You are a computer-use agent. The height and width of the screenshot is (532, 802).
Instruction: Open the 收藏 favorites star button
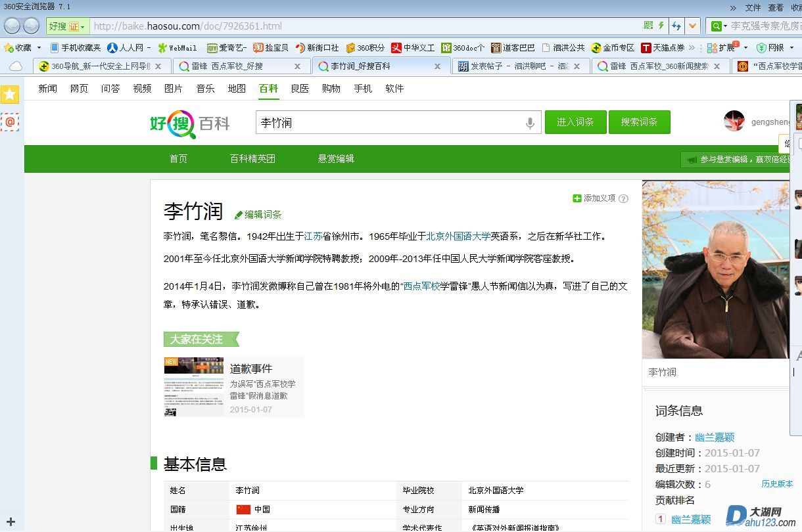(18, 47)
